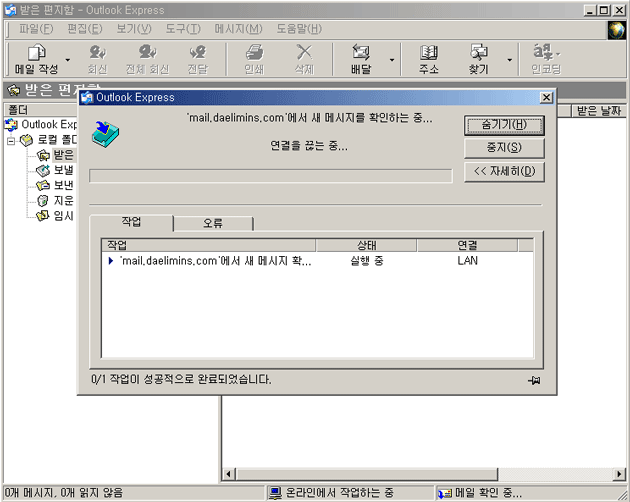
Task: Open the dropdown arrow beside 메일 작성
Action: tap(68, 60)
